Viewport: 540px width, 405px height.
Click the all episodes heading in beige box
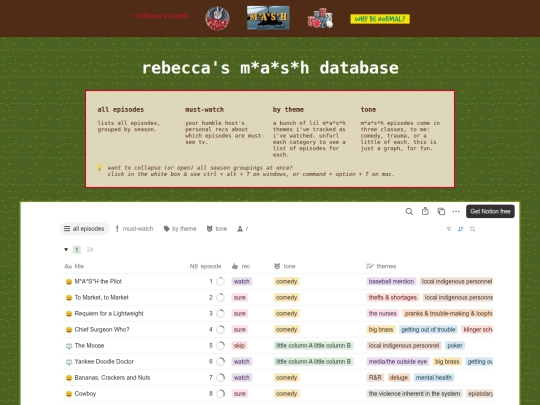[121, 110]
